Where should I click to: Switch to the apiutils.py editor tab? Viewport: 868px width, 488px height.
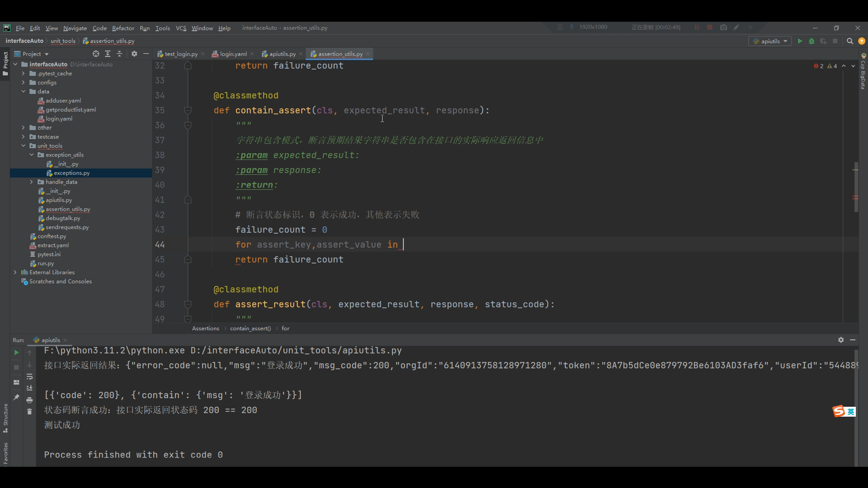point(283,54)
